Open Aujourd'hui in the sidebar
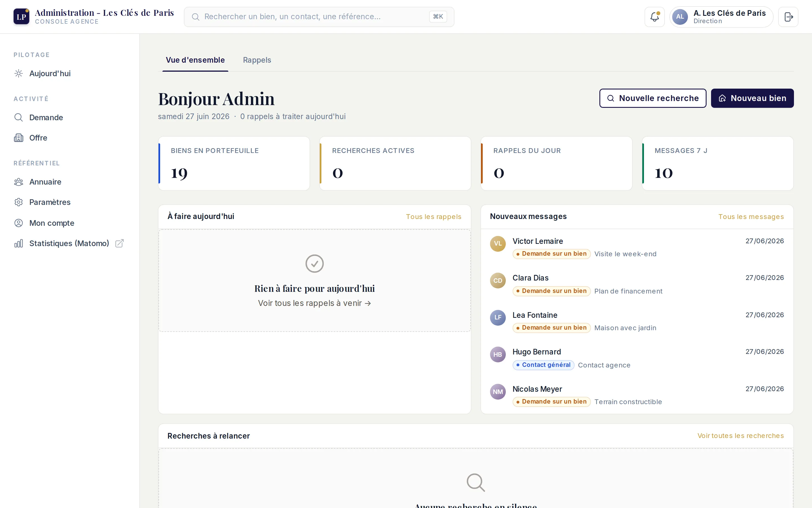Screen dimensions: 812x508 (x=69, y=73)
